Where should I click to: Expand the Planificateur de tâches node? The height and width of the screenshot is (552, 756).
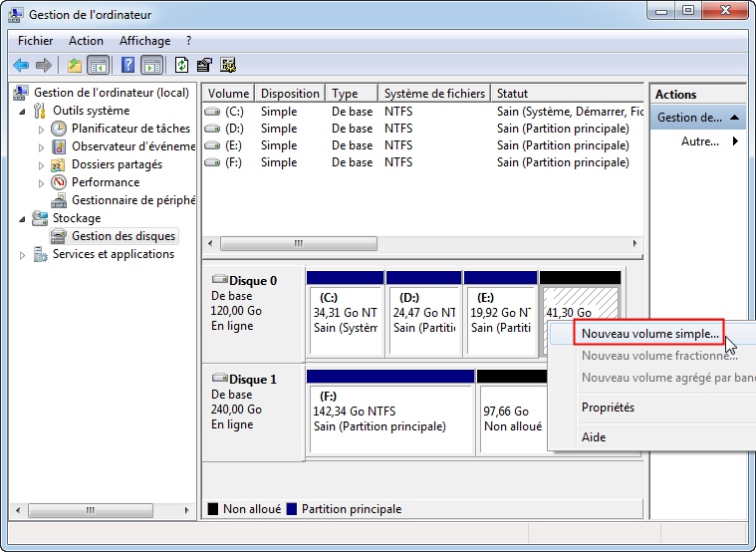[x=41, y=130]
